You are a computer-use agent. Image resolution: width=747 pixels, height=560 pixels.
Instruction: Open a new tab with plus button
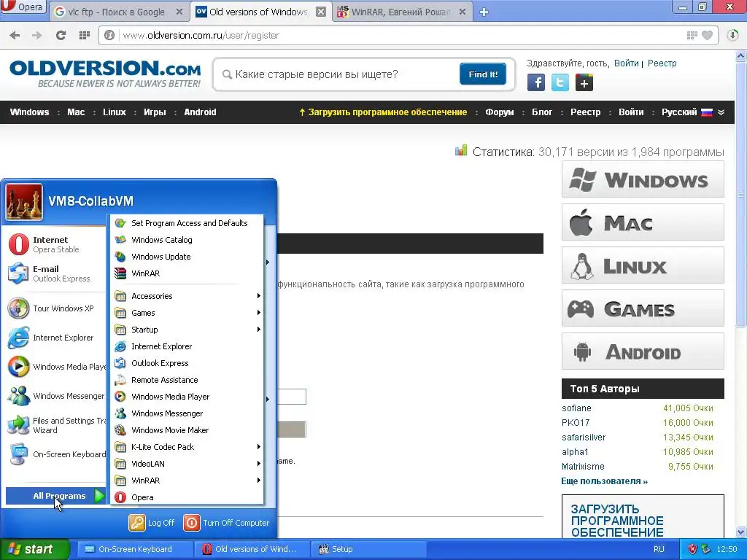pyautogui.click(x=484, y=12)
